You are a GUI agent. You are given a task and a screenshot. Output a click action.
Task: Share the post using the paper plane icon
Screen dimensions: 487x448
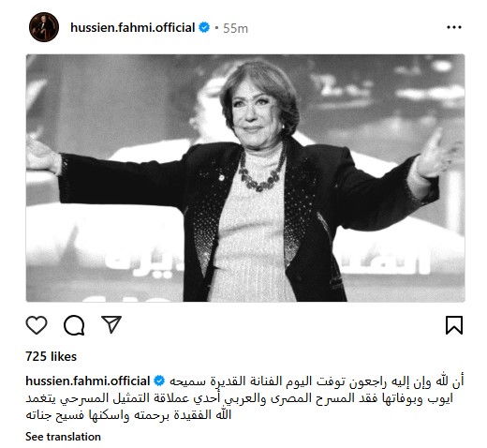[111, 324]
